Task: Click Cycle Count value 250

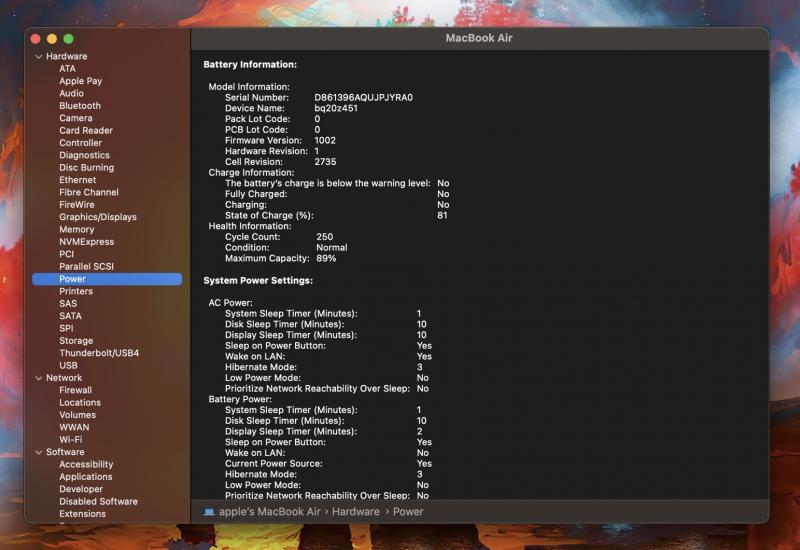Action: pos(324,237)
